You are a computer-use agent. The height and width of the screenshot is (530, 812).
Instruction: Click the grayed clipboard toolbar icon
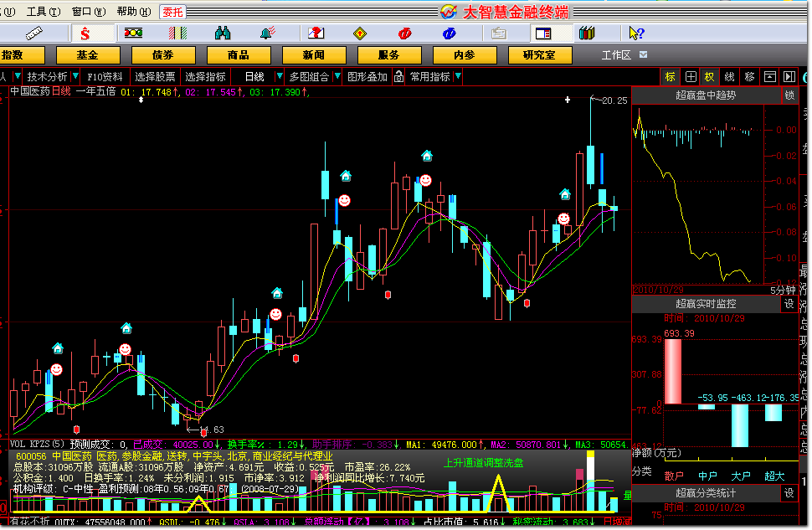click(x=499, y=33)
